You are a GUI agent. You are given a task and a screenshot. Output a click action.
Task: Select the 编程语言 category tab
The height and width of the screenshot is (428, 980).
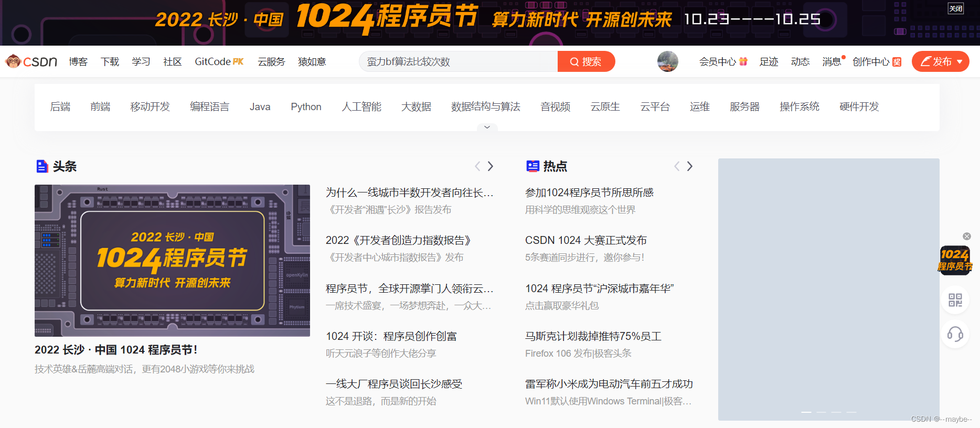tap(210, 106)
